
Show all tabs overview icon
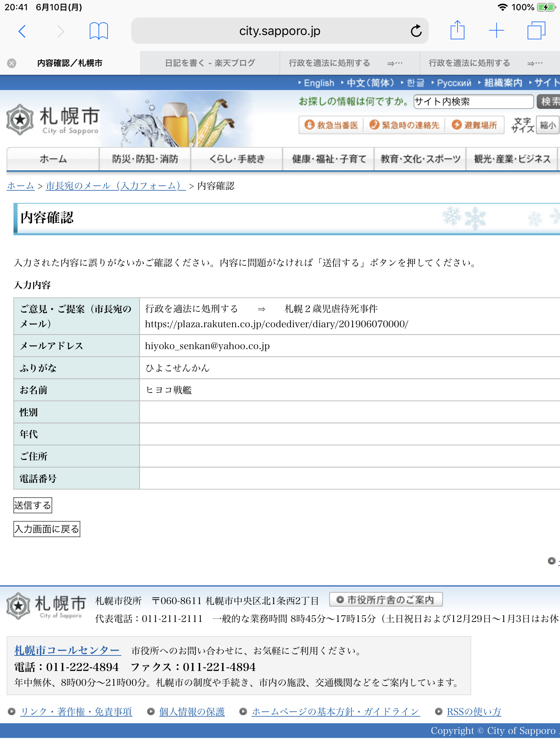(x=536, y=31)
